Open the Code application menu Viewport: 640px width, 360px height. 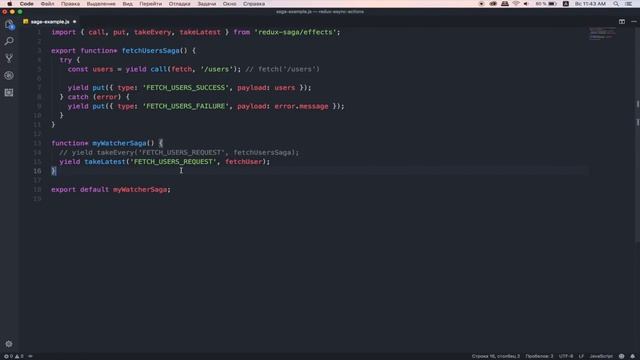pyautogui.click(x=27, y=4)
